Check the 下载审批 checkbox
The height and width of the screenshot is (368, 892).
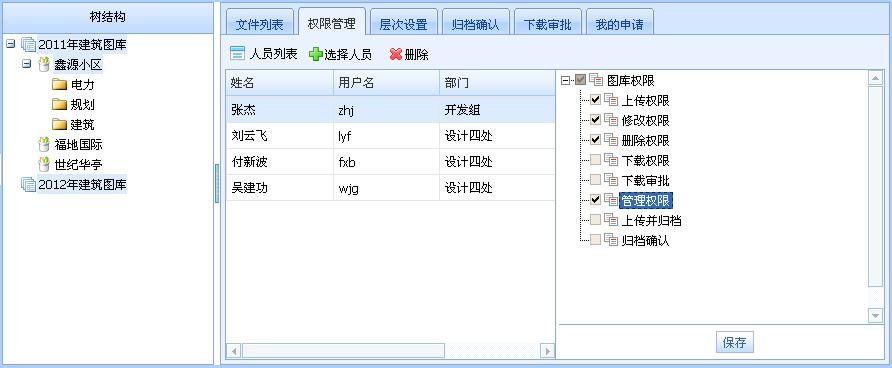(x=595, y=180)
